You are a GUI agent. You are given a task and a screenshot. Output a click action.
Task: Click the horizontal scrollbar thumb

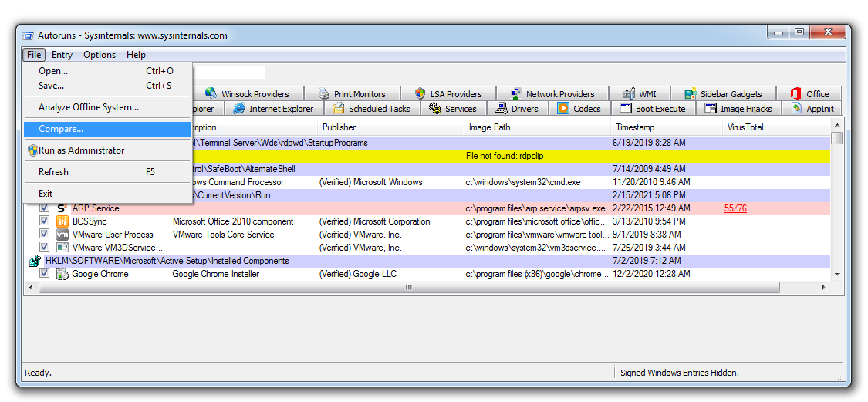409,287
